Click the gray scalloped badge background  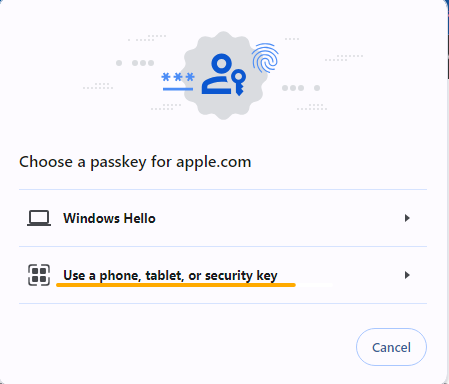225,75
